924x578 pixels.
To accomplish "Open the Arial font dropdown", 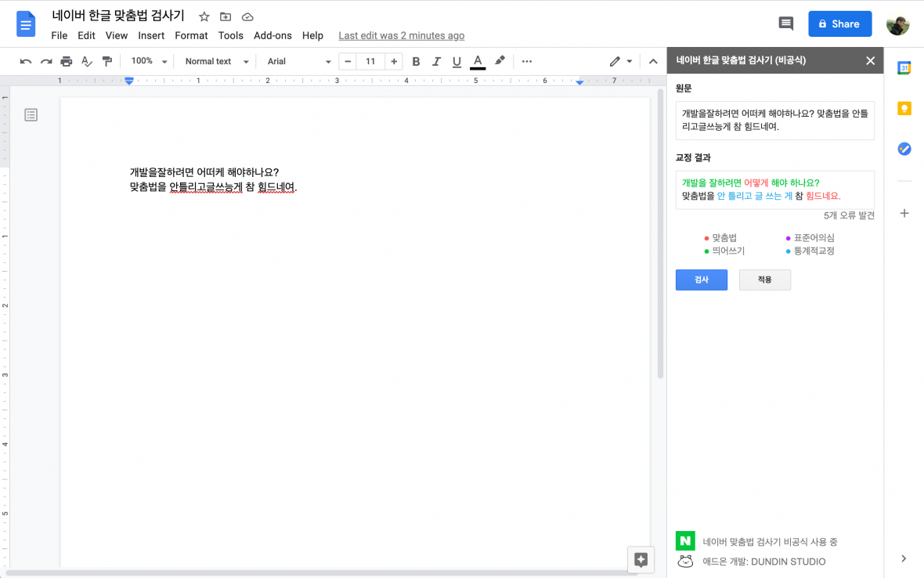I will (x=299, y=61).
